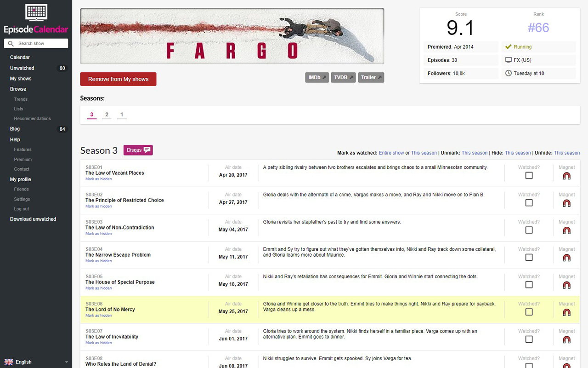Mark The Law of Inevitability as watched
This screenshot has width=588, height=368.
tap(529, 339)
